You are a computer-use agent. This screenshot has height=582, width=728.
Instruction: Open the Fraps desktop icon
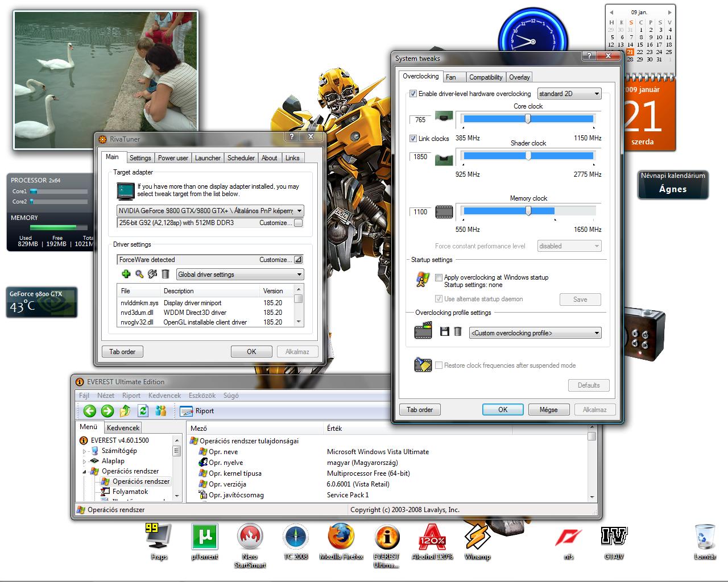(159, 541)
